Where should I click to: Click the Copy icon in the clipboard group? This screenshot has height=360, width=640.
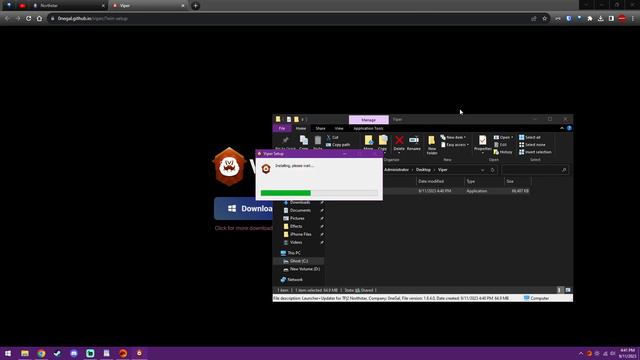304,140
